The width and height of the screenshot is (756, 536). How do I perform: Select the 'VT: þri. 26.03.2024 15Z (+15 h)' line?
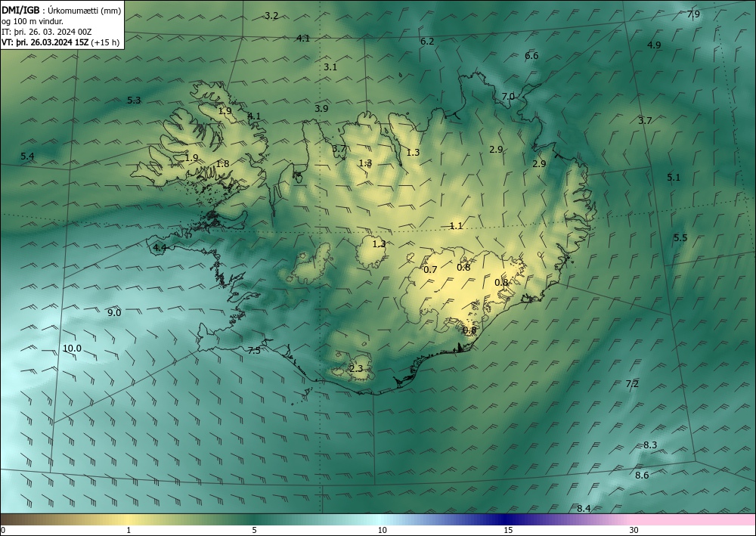tap(60, 42)
